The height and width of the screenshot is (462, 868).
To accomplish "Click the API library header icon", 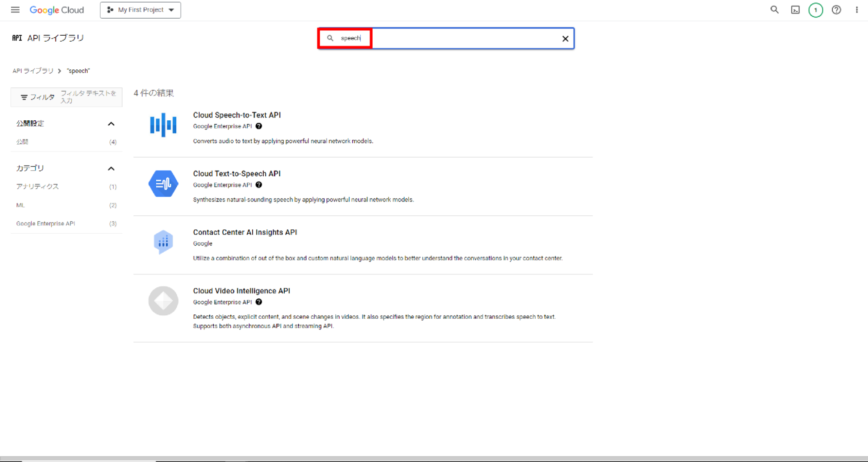I will [x=17, y=38].
